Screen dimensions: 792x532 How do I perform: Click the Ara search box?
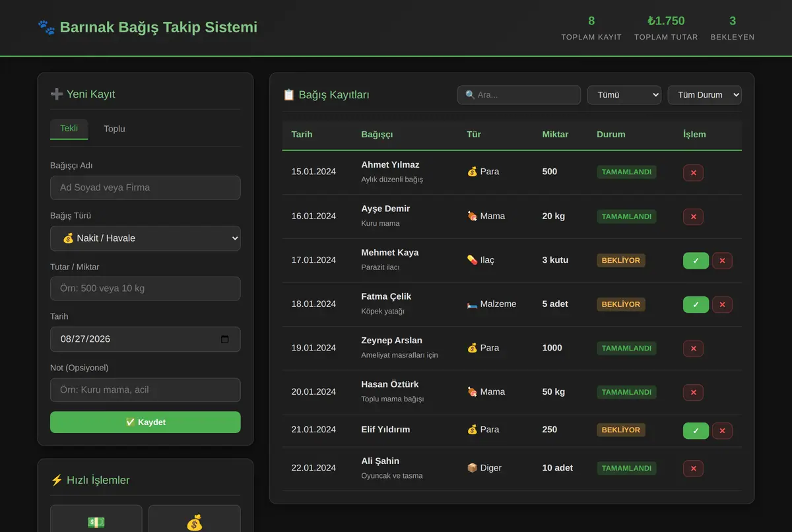pyautogui.click(x=519, y=95)
